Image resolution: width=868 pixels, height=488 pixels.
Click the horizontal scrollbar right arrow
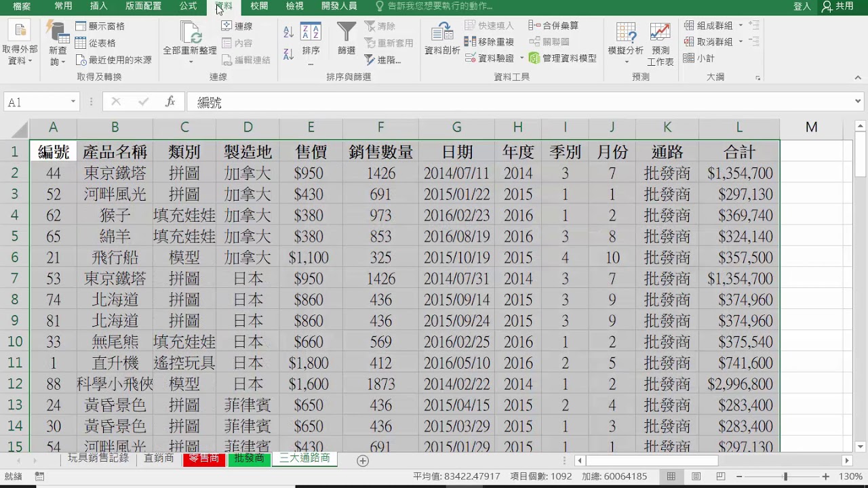(x=846, y=461)
